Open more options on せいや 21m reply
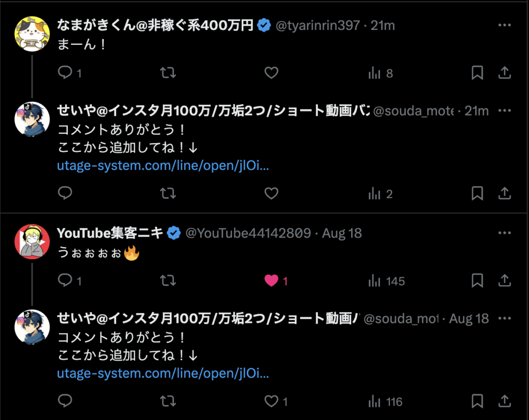529x420 pixels. tap(504, 110)
